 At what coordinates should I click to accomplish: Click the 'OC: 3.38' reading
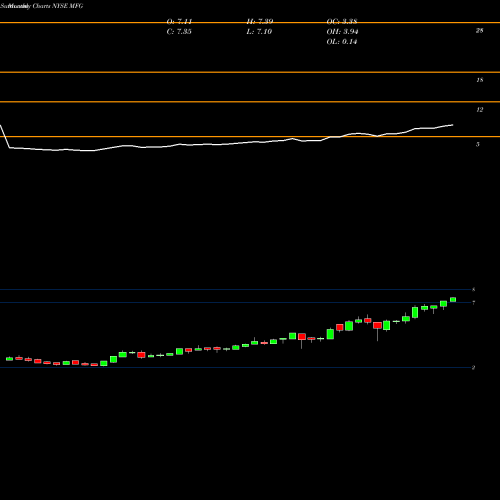(x=342, y=22)
